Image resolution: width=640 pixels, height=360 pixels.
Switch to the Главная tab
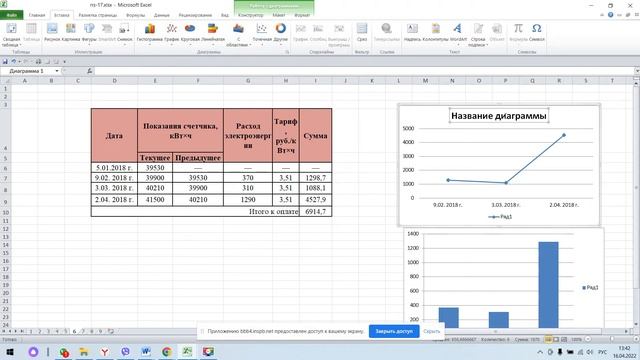pyautogui.click(x=37, y=15)
